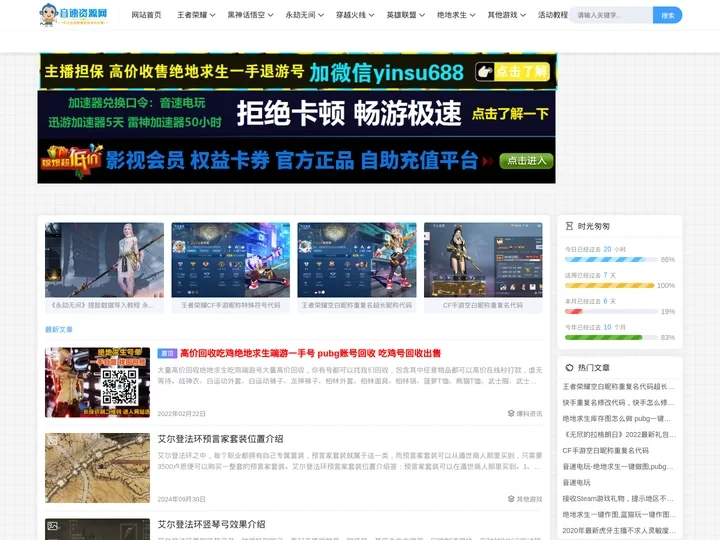Click the red 本月已经过去 progress bar
This screenshot has width=720, height=540.
pyautogui.click(x=611, y=311)
